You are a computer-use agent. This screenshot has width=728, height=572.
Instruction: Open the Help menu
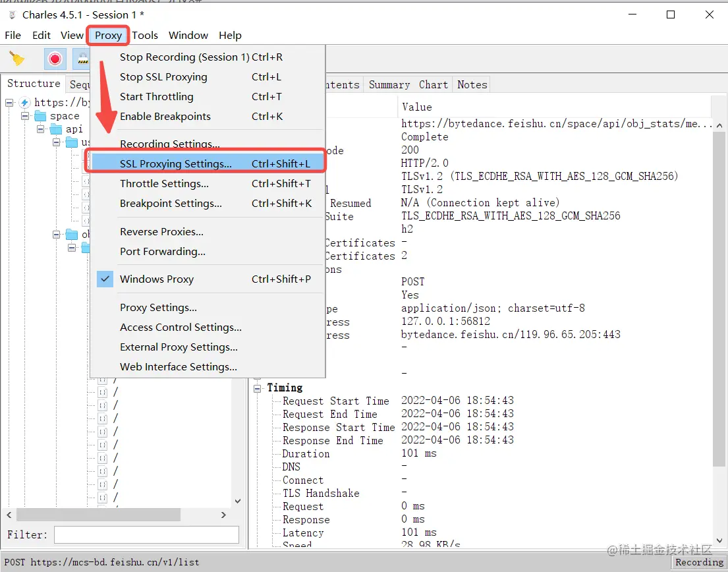coord(231,36)
